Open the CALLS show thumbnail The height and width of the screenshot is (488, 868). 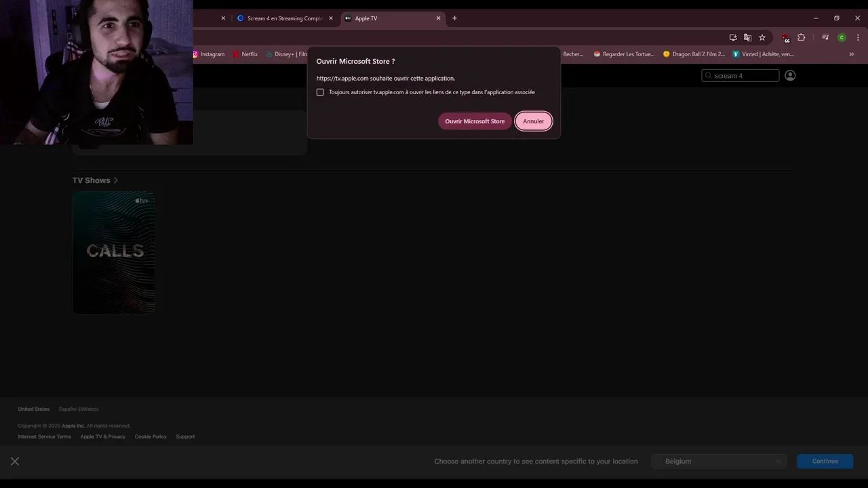114,252
